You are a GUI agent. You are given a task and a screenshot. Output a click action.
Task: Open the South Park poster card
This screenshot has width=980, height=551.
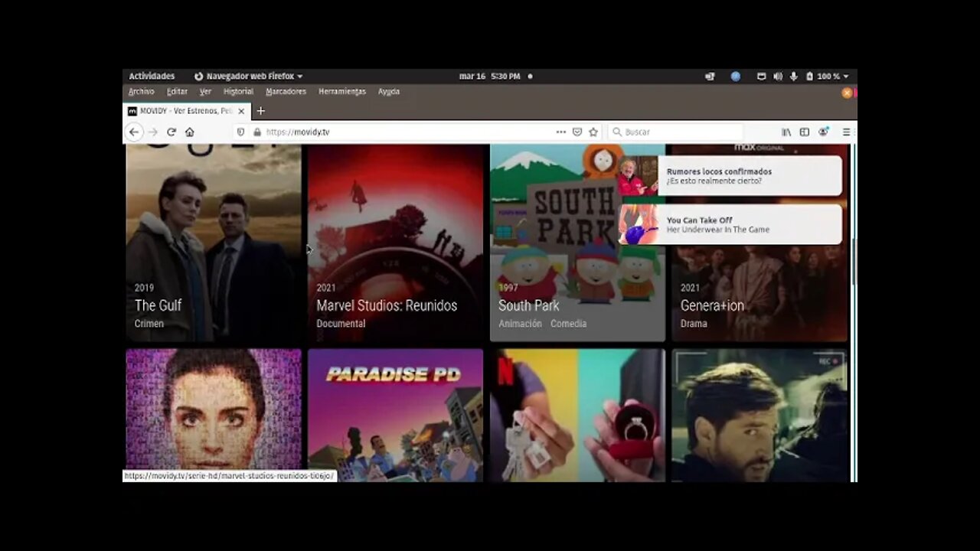click(x=577, y=243)
